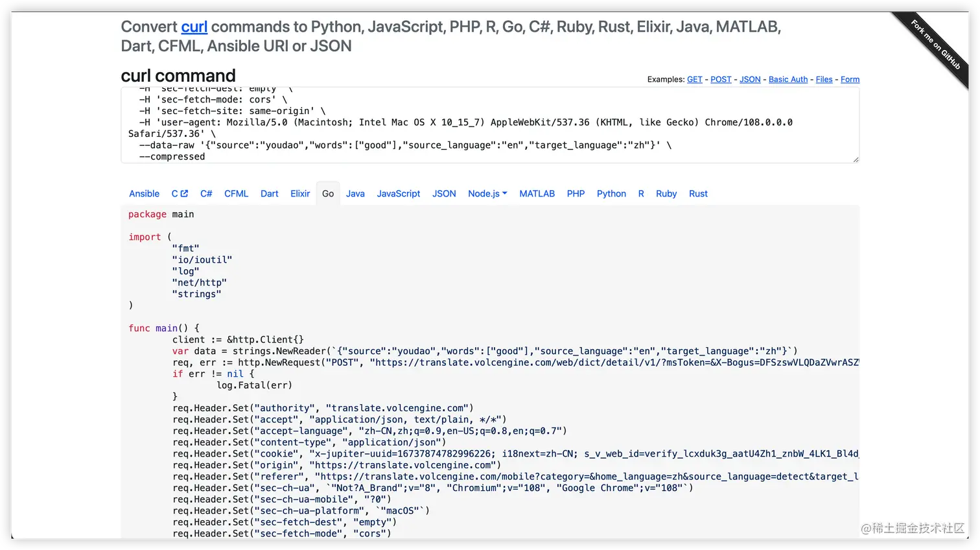Switch to the Python tab

coord(611,193)
